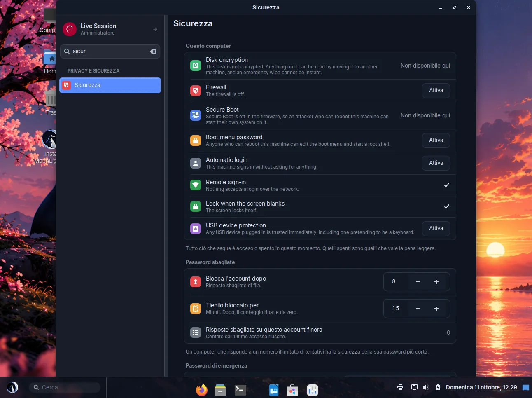Screen dimensions: 532x398
Task: Open the printer tray icon
Action: click(x=400, y=387)
